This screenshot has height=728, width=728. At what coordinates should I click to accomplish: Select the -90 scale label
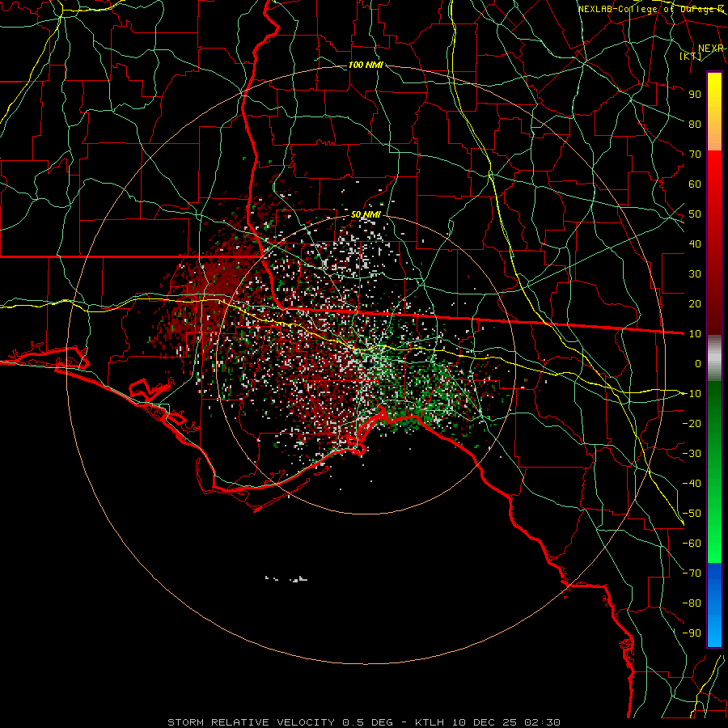pos(692,633)
